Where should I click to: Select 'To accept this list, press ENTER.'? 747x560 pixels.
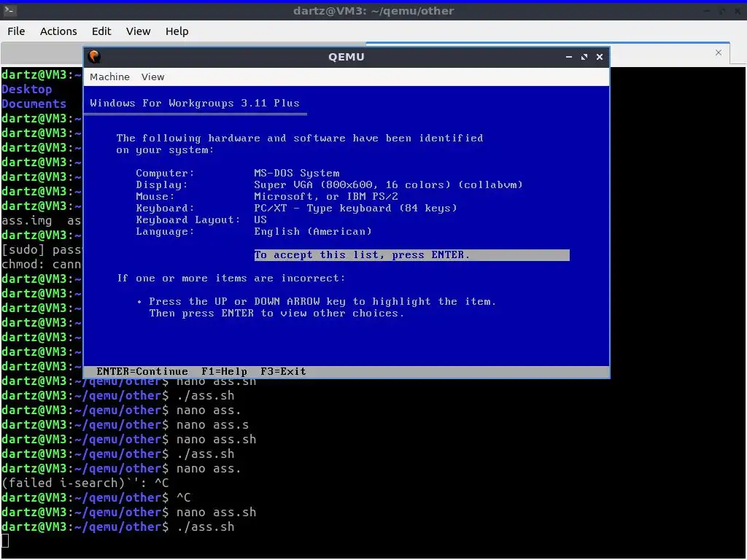[x=411, y=255]
